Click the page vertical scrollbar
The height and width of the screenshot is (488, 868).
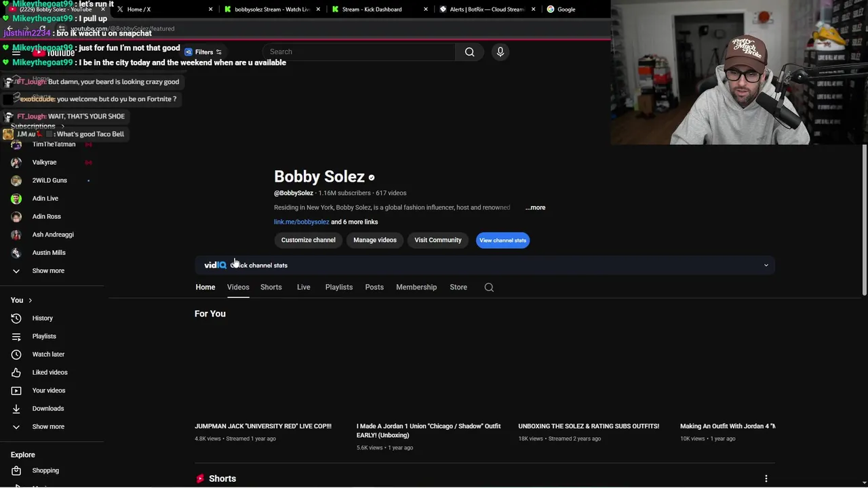[x=865, y=220]
